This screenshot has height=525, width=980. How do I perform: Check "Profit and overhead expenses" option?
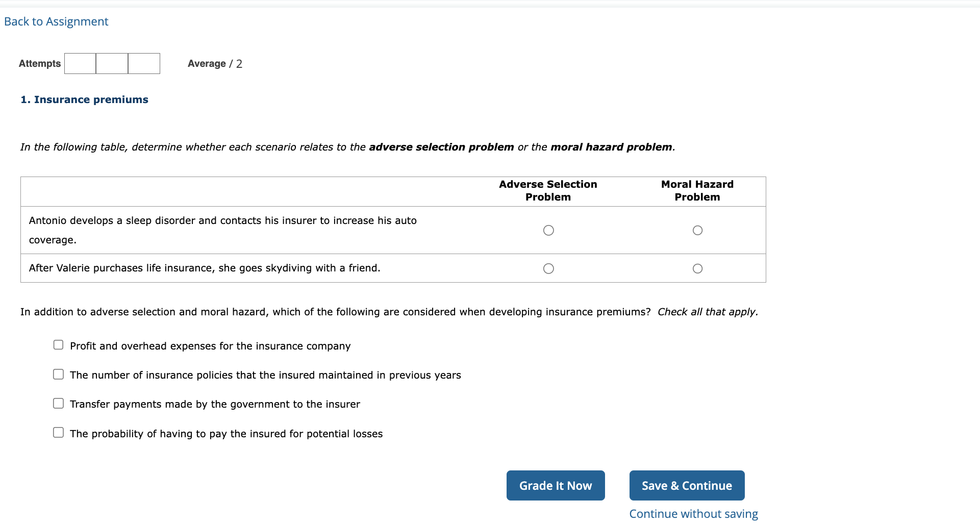58,345
